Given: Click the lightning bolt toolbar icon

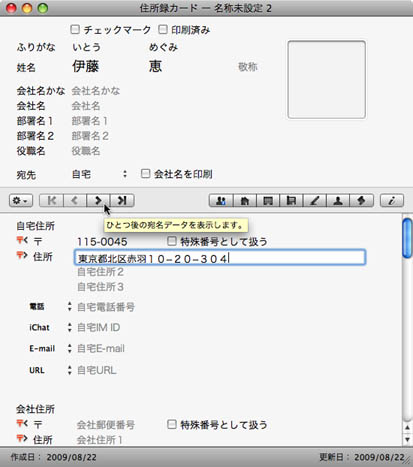Looking at the screenshot, I should point(361,201).
